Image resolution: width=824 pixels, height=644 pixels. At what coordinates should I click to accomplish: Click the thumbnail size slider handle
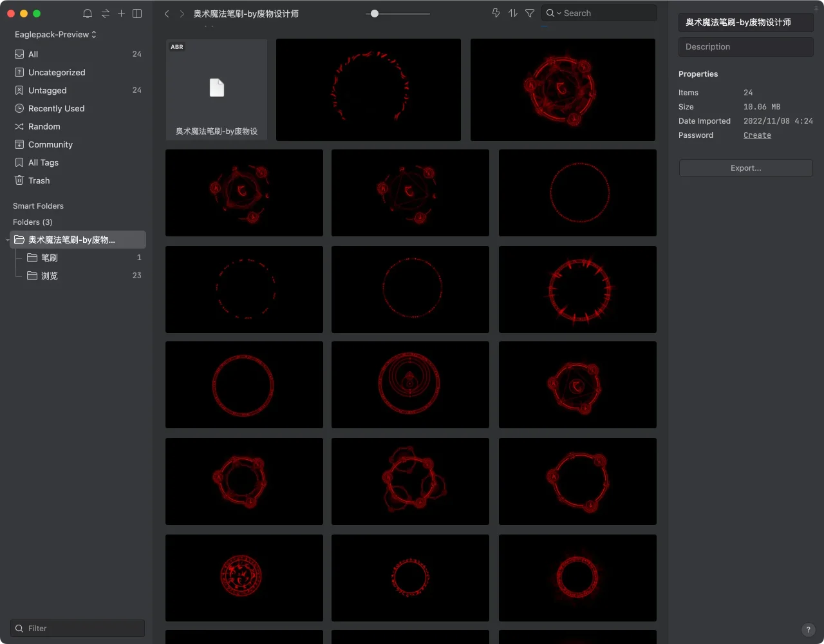(375, 13)
